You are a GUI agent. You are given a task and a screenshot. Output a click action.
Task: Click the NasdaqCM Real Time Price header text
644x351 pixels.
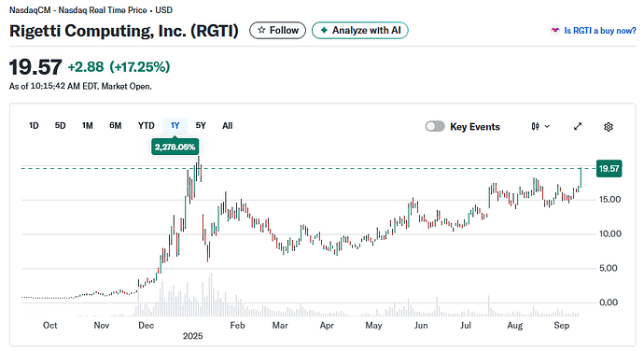[x=91, y=10]
